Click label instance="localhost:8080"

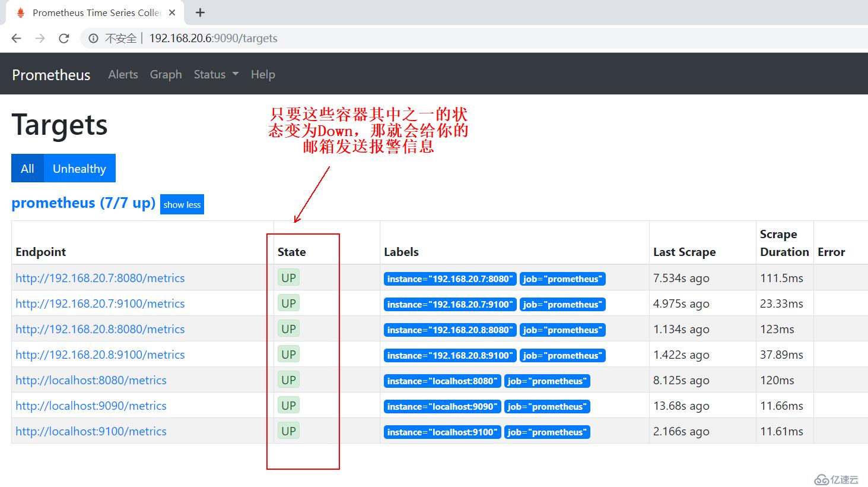coord(442,381)
